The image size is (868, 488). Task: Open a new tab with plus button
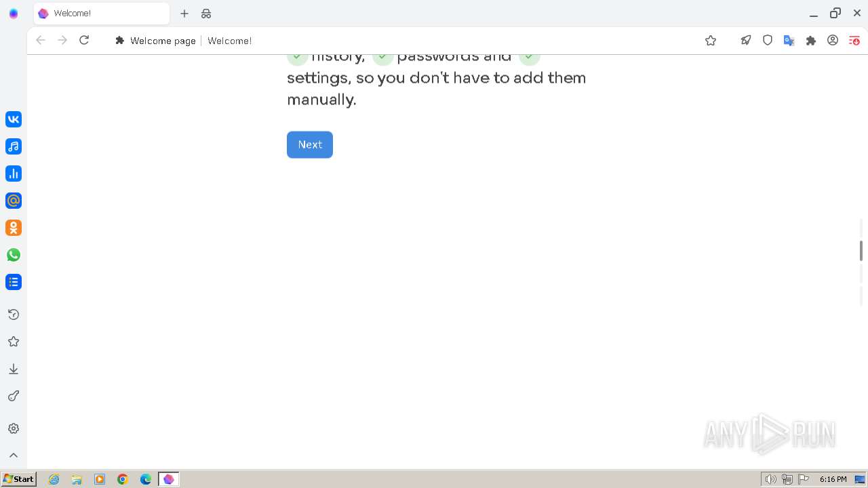pyautogui.click(x=184, y=14)
